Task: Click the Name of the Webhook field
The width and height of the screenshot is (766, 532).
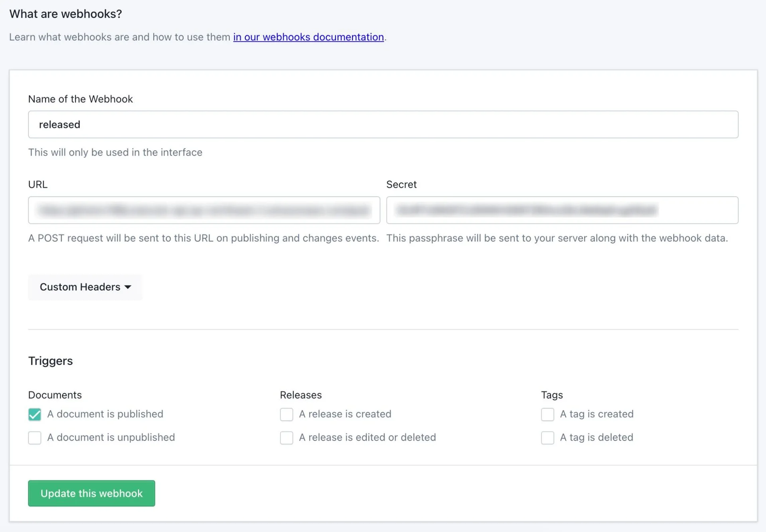Action: pos(383,124)
